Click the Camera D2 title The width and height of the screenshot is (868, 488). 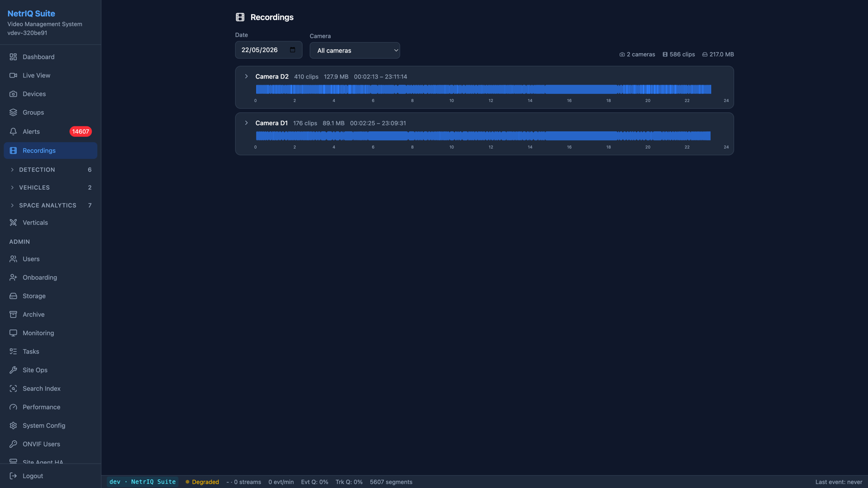click(x=272, y=76)
